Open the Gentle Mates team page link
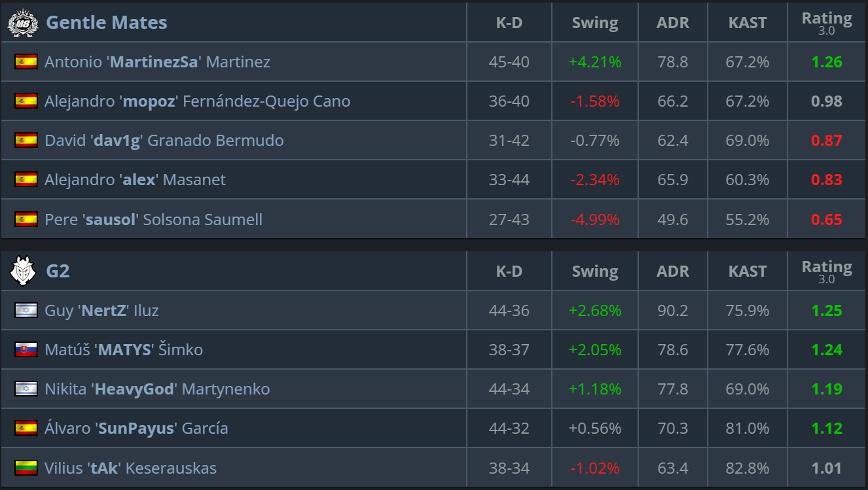 point(106,23)
